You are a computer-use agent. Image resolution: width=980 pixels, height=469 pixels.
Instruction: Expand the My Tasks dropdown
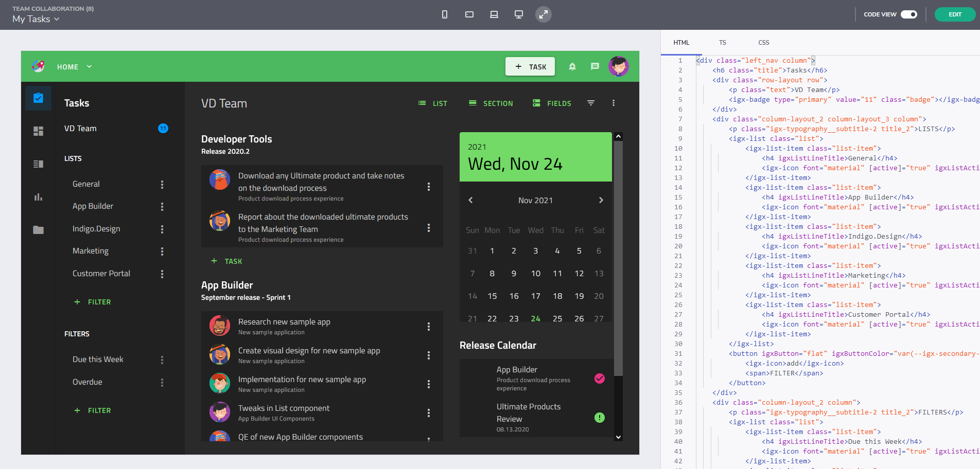coord(57,19)
